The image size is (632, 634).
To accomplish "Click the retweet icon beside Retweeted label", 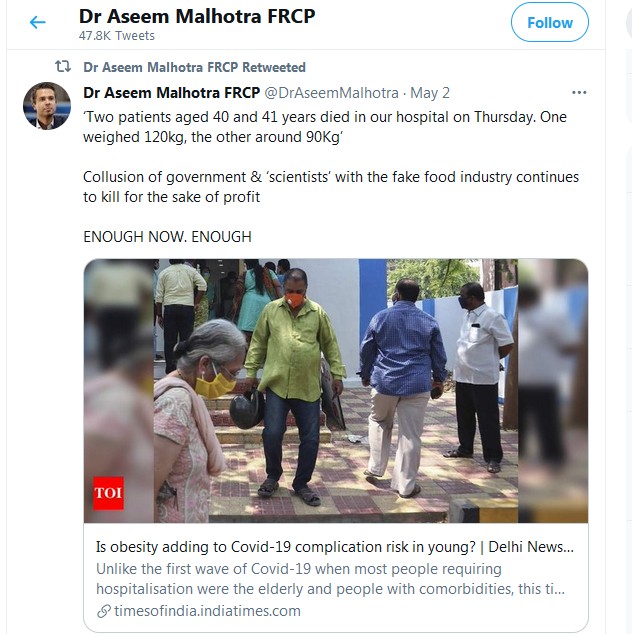I will click(x=63, y=67).
